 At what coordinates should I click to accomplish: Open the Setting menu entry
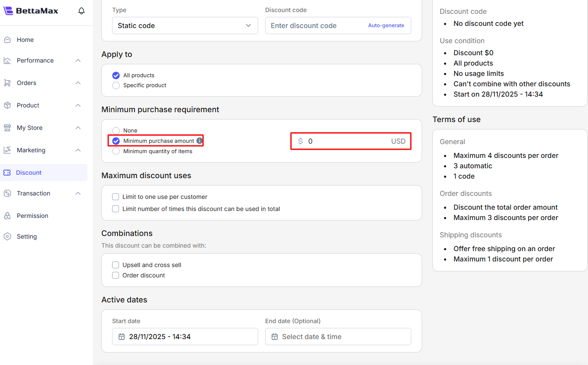pos(27,236)
